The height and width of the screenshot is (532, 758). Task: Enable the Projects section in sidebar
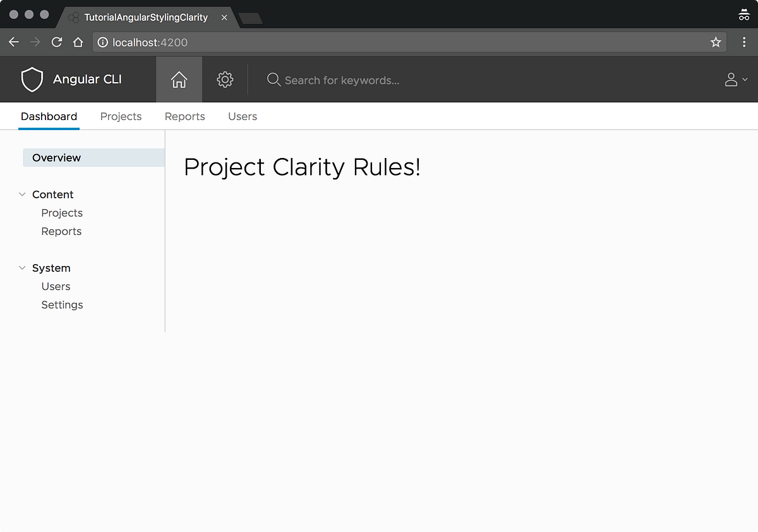click(62, 213)
